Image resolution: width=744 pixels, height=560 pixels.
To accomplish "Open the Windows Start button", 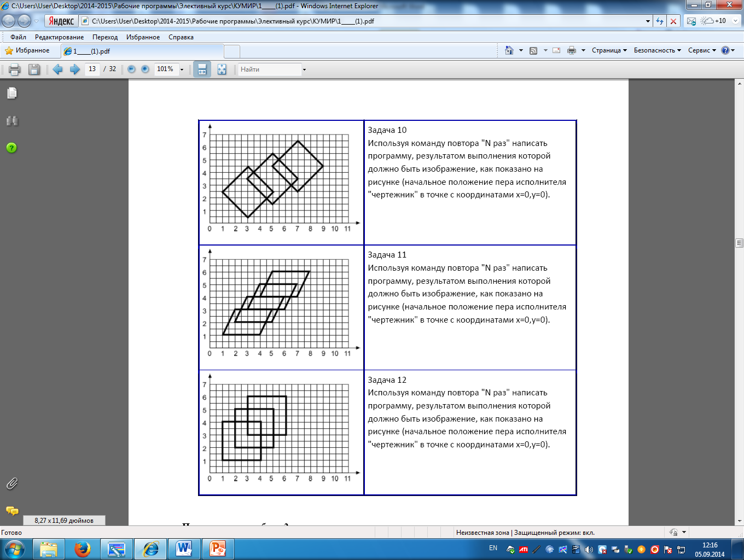I will click(14, 549).
